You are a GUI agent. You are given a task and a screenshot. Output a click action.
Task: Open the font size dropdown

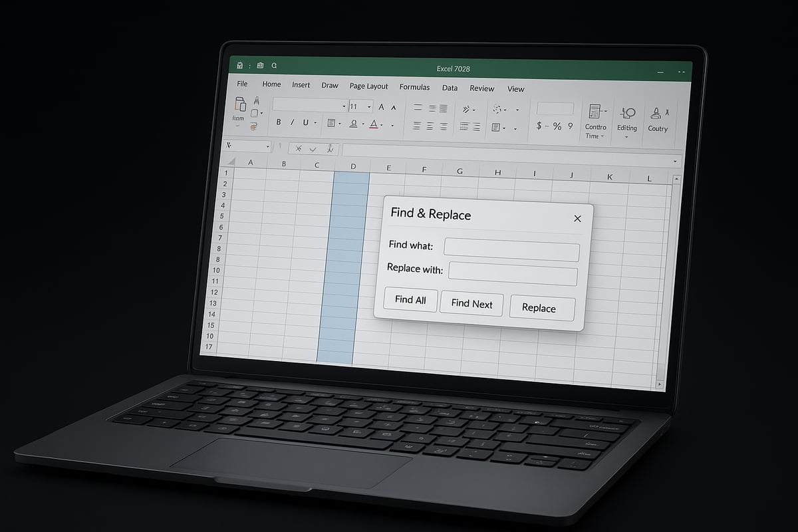370,106
